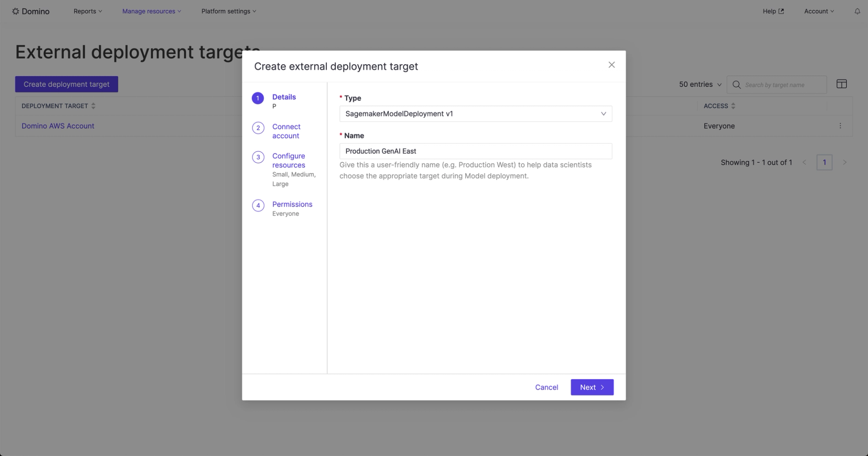Screen dimensions: 868x456
Task: Open the 50 entries page size dropdown
Action: 700,85
